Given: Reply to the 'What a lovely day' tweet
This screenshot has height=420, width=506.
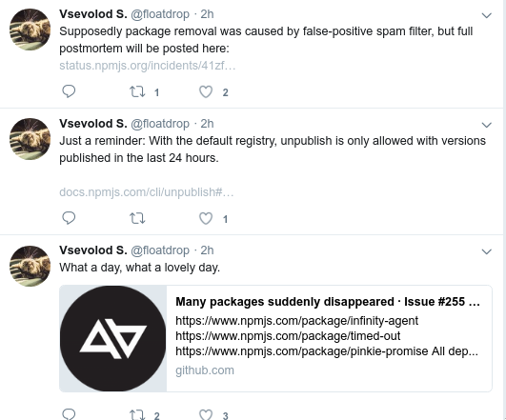Looking at the screenshot, I should click(x=69, y=414).
